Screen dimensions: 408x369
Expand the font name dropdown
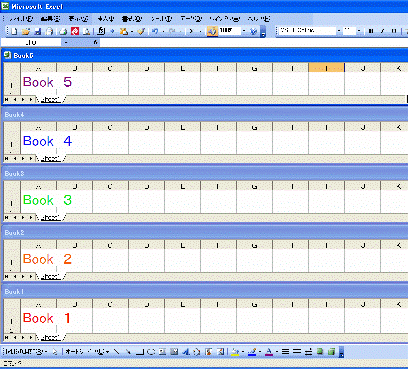coord(339,31)
